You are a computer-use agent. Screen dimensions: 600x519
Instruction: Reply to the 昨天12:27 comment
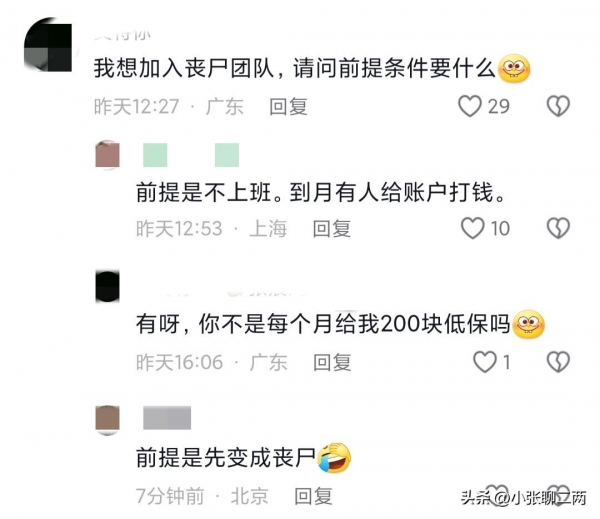click(x=288, y=106)
